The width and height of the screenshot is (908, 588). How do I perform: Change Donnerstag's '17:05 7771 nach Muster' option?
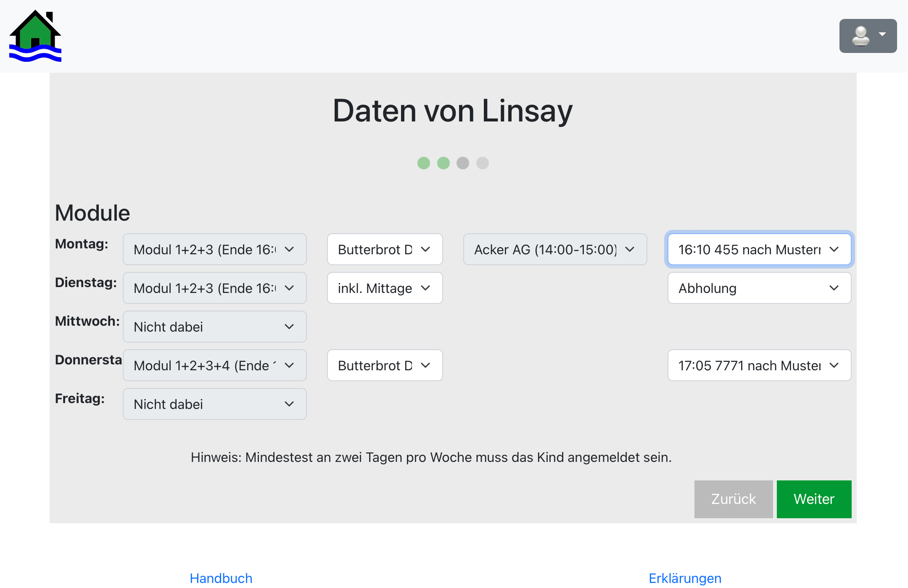[x=759, y=365]
